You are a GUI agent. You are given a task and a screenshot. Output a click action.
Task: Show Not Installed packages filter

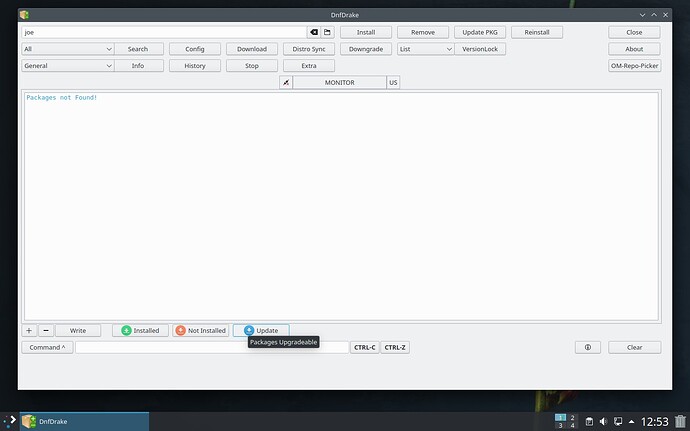tap(201, 330)
